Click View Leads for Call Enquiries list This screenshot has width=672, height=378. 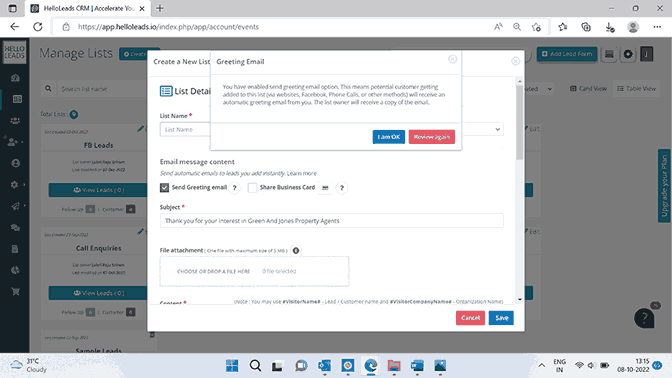point(98,293)
